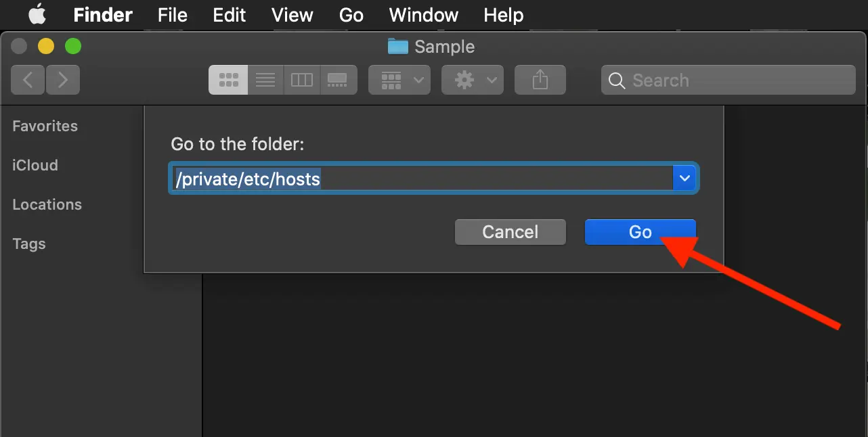
Task: Select the Tags section in the sidebar
Action: 29,244
